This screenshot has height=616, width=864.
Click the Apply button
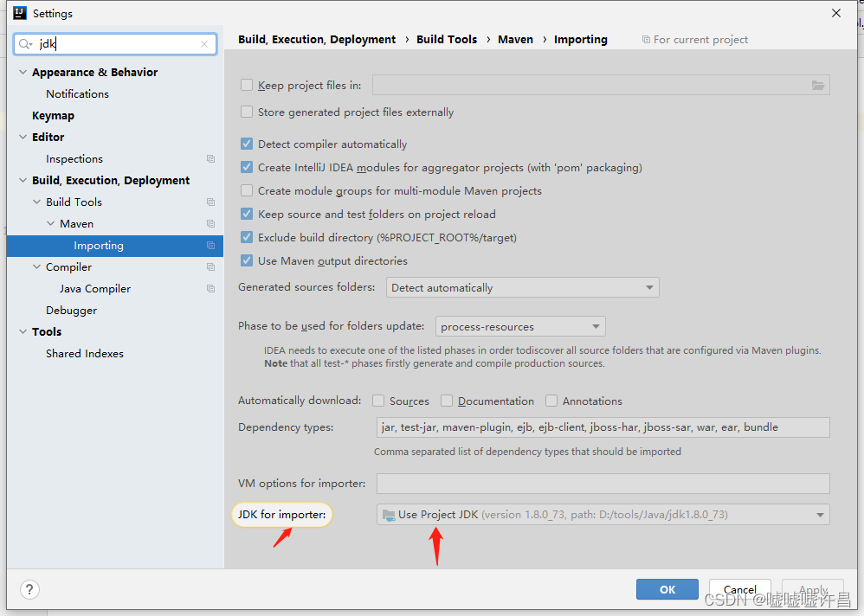(813, 589)
